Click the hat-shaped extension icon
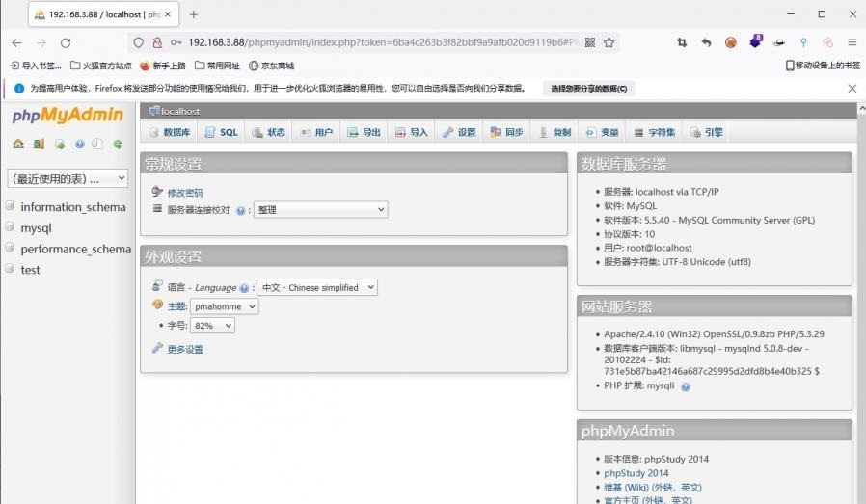Screen dimensions: 866x504 779,42
